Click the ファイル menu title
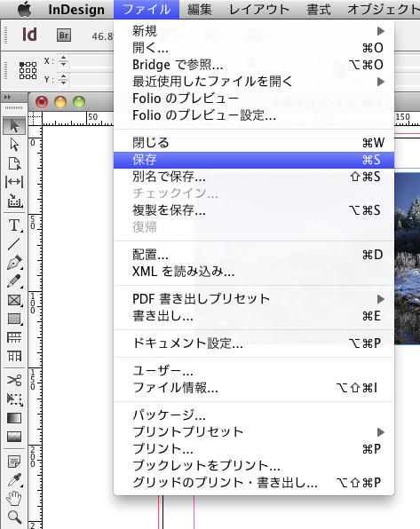Screen dimensions: 420x529 [x=147, y=10]
